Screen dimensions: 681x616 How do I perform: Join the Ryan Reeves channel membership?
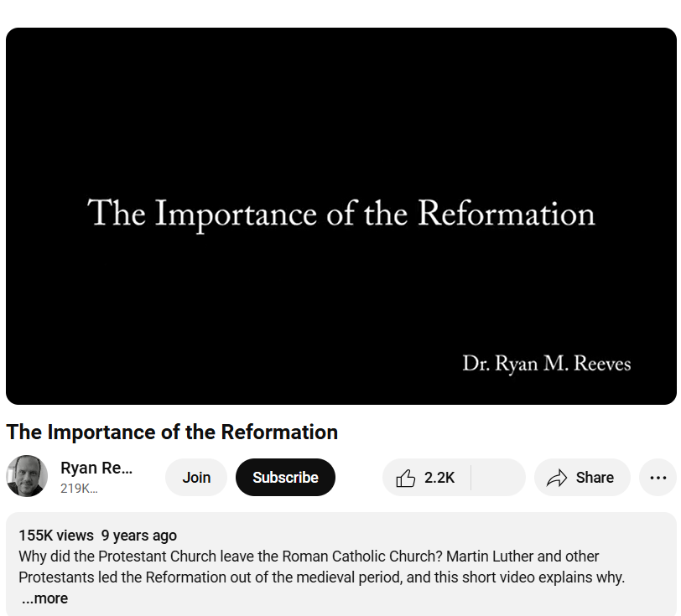click(x=196, y=478)
